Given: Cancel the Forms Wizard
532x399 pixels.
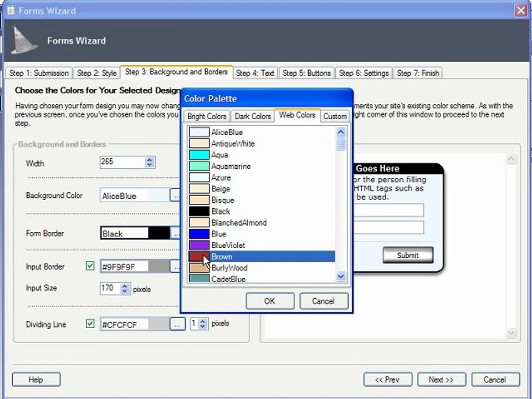Looking at the screenshot, I should (495, 379).
